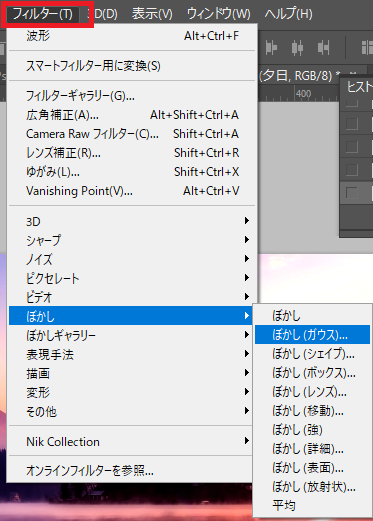Choose ぼかし (詳細)... filter
373x521 pixels.
tap(313, 448)
